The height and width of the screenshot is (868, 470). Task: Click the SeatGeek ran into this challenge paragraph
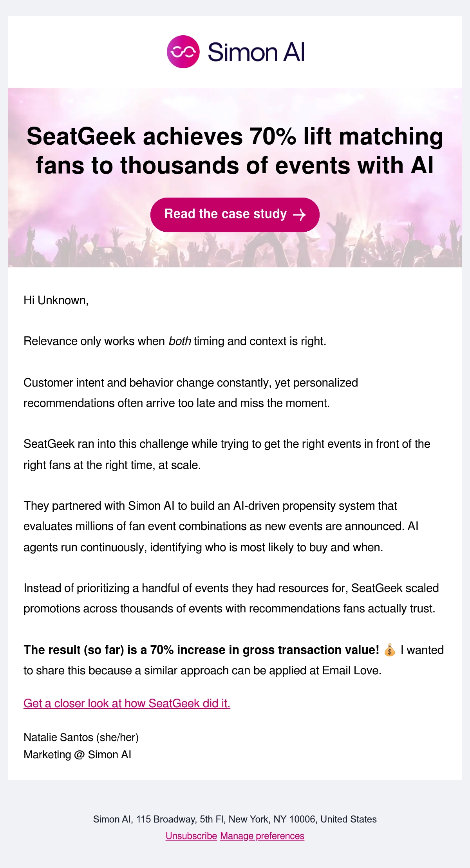pos(227,454)
